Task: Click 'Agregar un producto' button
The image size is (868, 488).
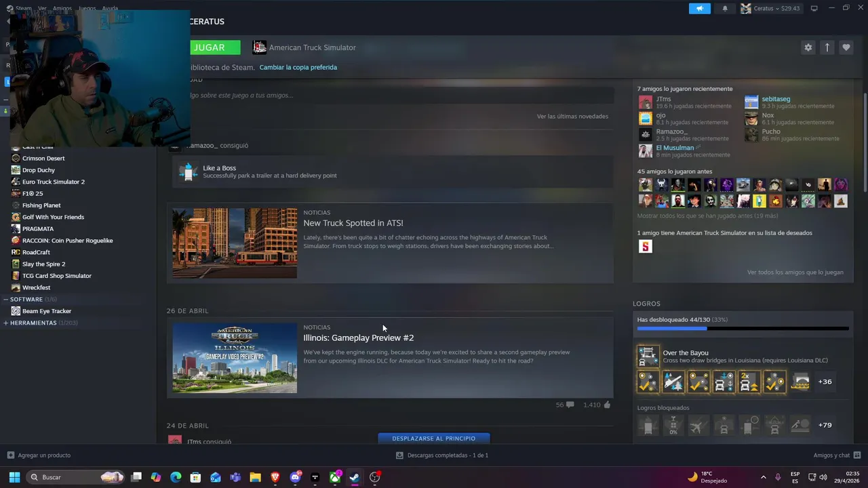Action: click(x=39, y=455)
